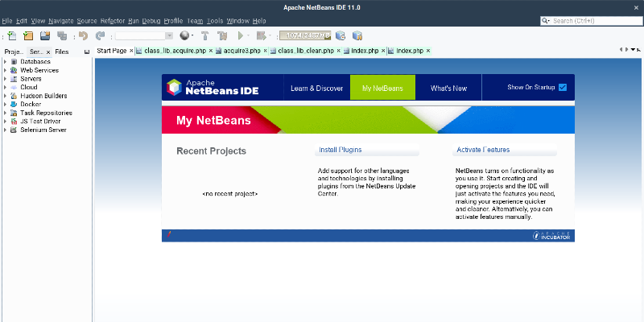Click the Install Plugins link
This screenshot has height=322, width=644.
point(340,150)
